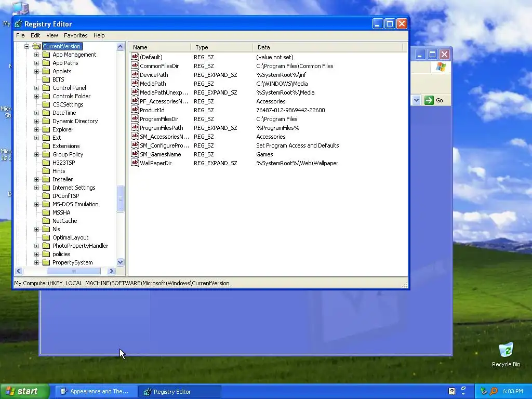This screenshot has height=399, width=532.
Task: Click the string icon of ProductId value
Action: coord(135,110)
